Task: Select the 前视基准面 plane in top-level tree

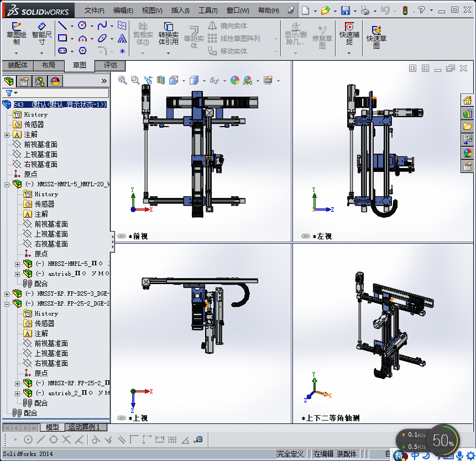Action: coord(41,144)
